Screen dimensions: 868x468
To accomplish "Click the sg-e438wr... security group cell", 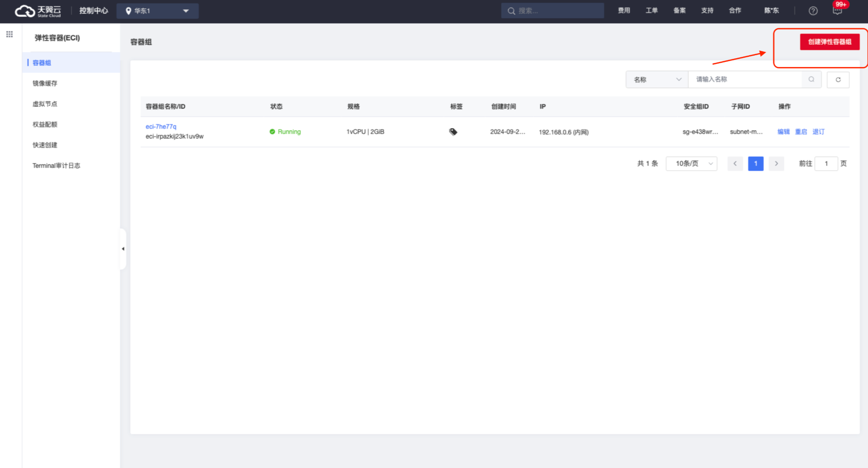I will tap(700, 132).
